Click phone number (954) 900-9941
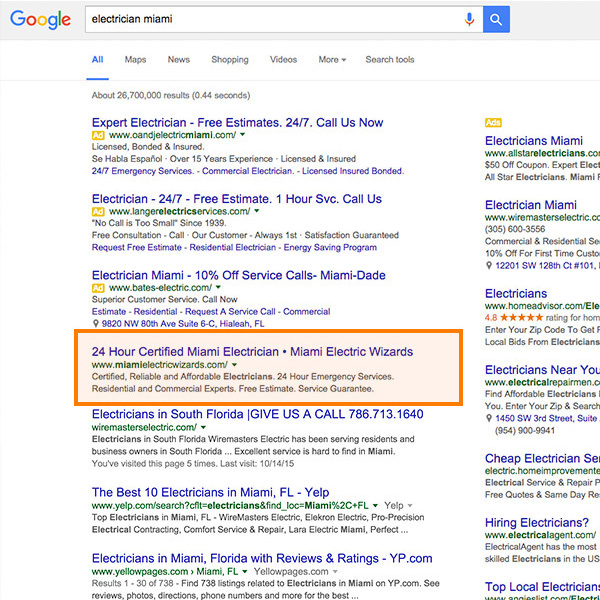Image resolution: width=600 pixels, height=600 pixels. click(x=525, y=430)
